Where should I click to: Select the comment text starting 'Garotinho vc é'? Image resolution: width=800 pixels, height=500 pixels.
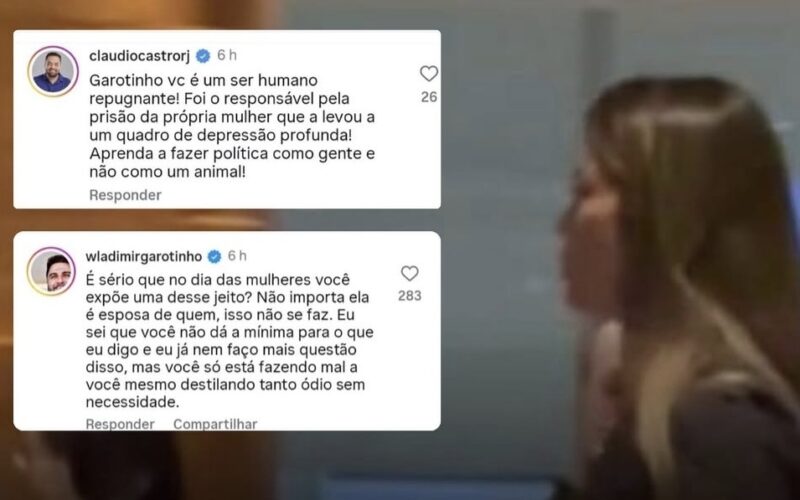232,126
